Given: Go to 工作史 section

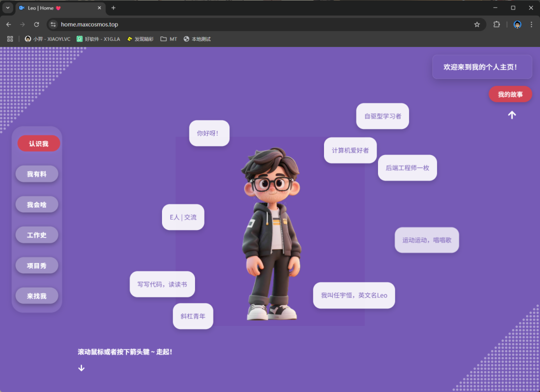Looking at the screenshot, I should (37, 235).
